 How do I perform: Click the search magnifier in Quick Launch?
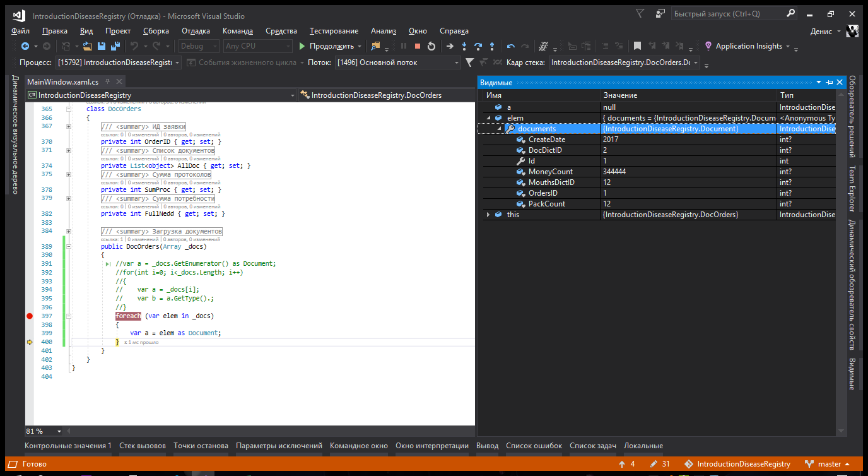[791, 13]
